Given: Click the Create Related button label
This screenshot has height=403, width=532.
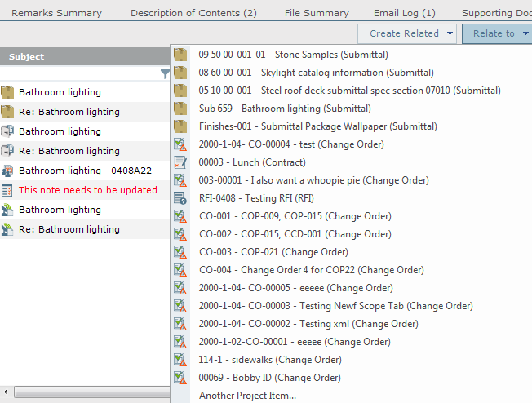Looking at the screenshot, I should 404,33.
